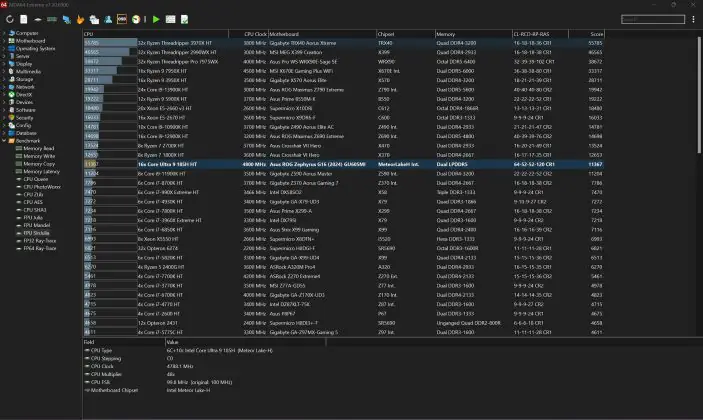This screenshot has height=420, width=703.
Task: Select Devices in the tree
Action: tap(24, 102)
